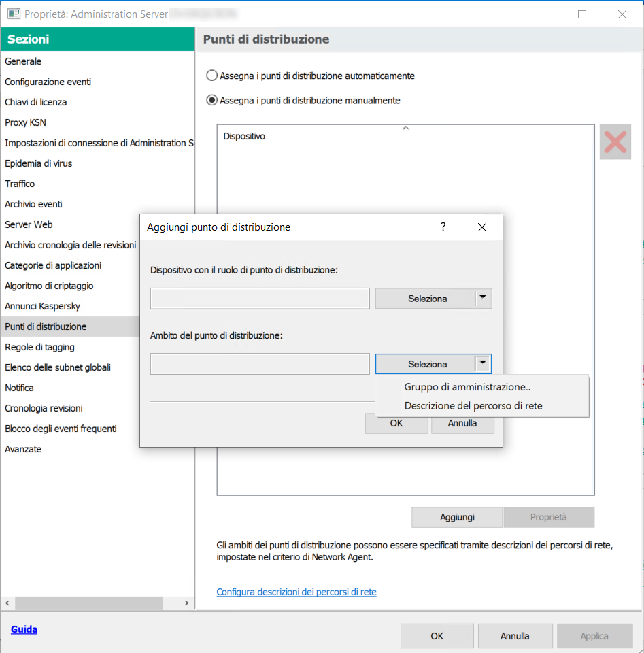
Task: Select automatic distribution point assignment radio
Action: pyautogui.click(x=212, y=76)
